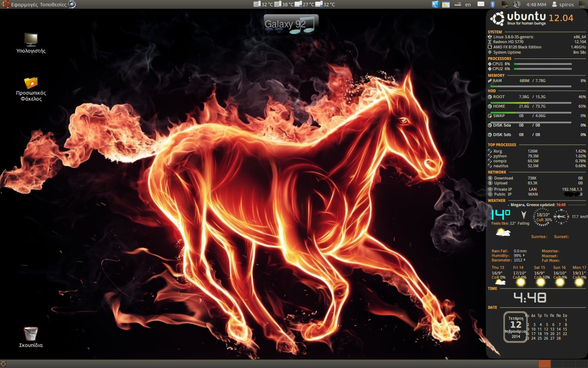Switch to the second workspace
The image size is (588, 368).
[x=556, y=364]
